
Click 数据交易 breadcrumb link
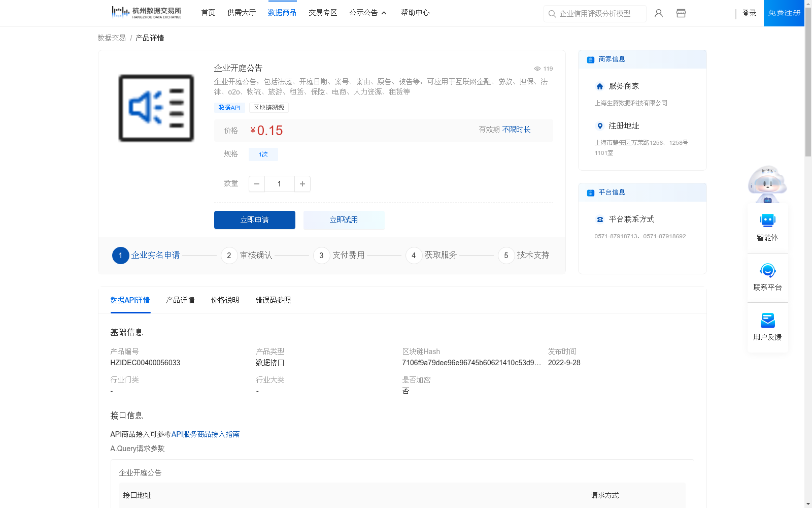(112, 38)
